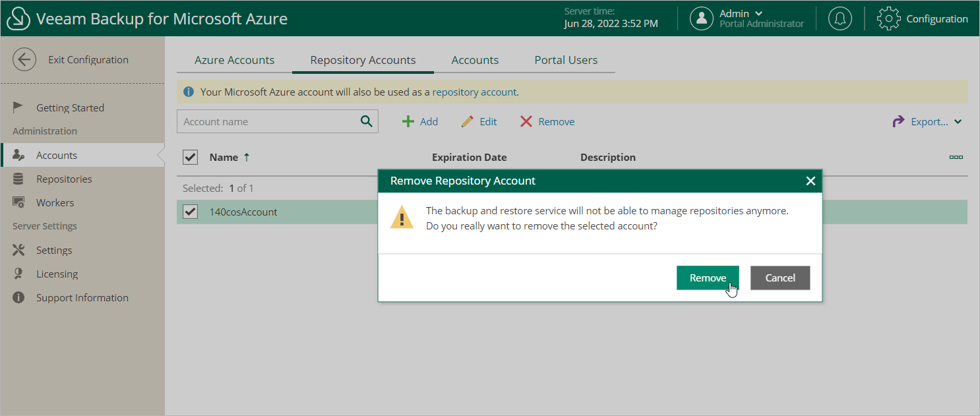Click the Exit Configuration back arrow
The image size is (980, 416).
[24, 59]
